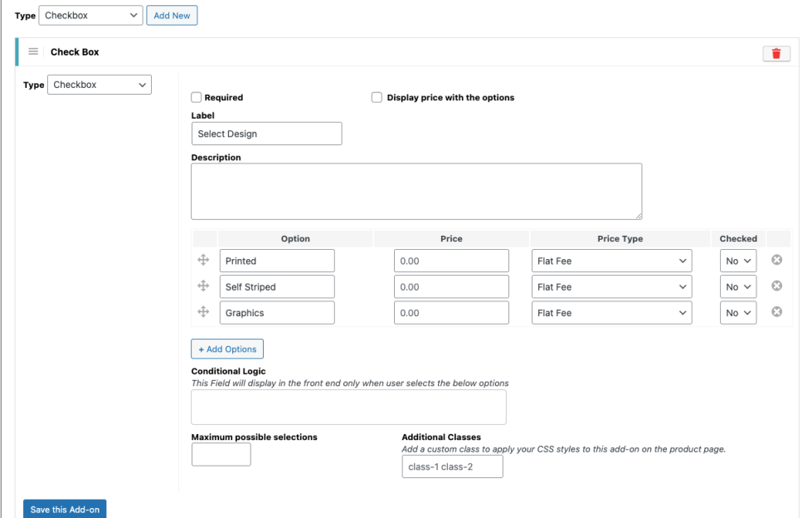This screenshot has width=812, height=518.
Task: Click the hamburger drag handle beside Check Box
Action: coord(34,51)
